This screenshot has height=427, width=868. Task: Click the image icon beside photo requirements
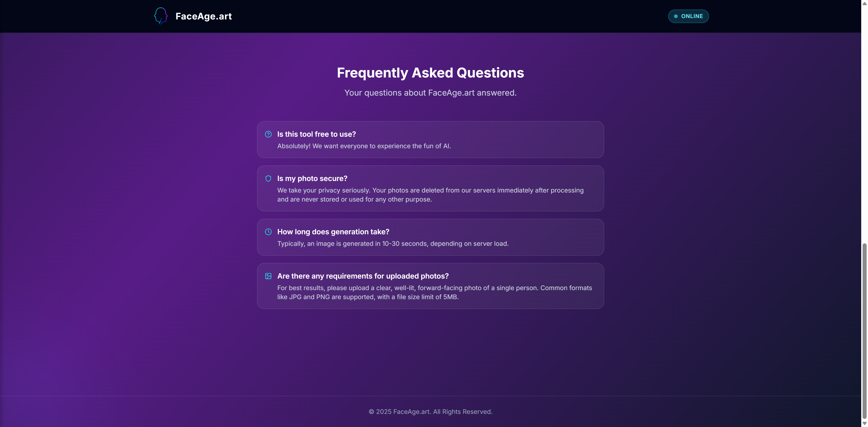click(268, 276)
